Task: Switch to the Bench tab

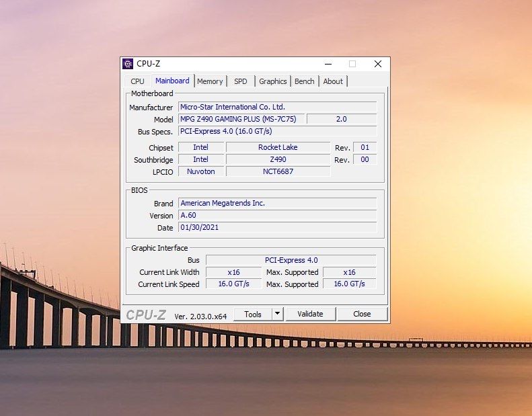Action: 305,81
